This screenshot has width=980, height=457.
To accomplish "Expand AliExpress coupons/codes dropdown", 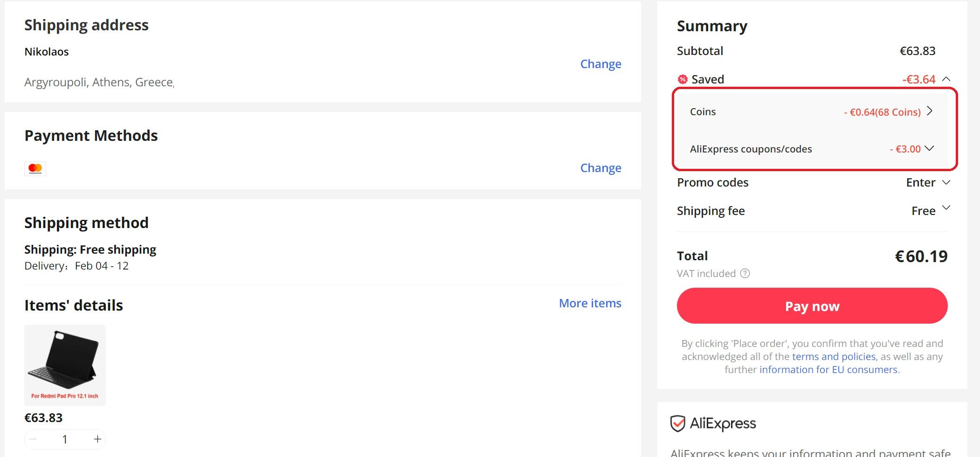I will point(929,148).
